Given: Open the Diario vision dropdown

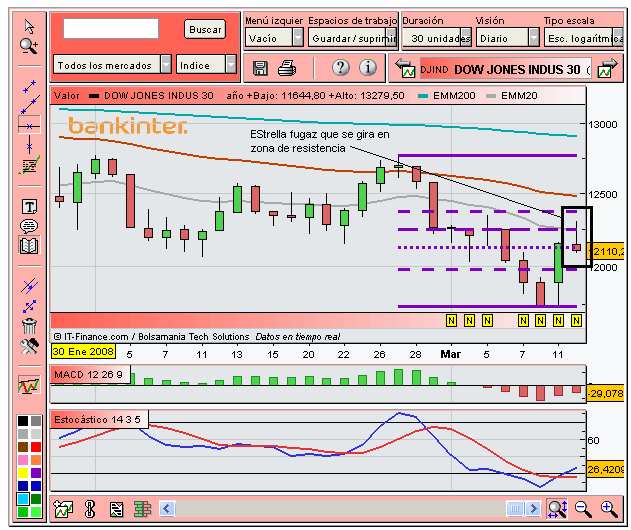Looking at the screenshot, I should (507, 38).
